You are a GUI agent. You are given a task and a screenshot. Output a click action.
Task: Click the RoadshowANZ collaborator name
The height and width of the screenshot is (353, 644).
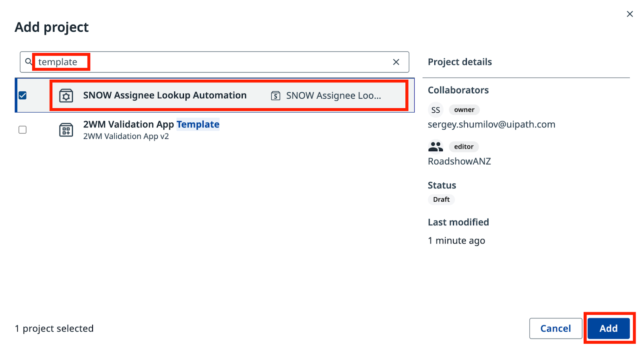coord(459,161)
